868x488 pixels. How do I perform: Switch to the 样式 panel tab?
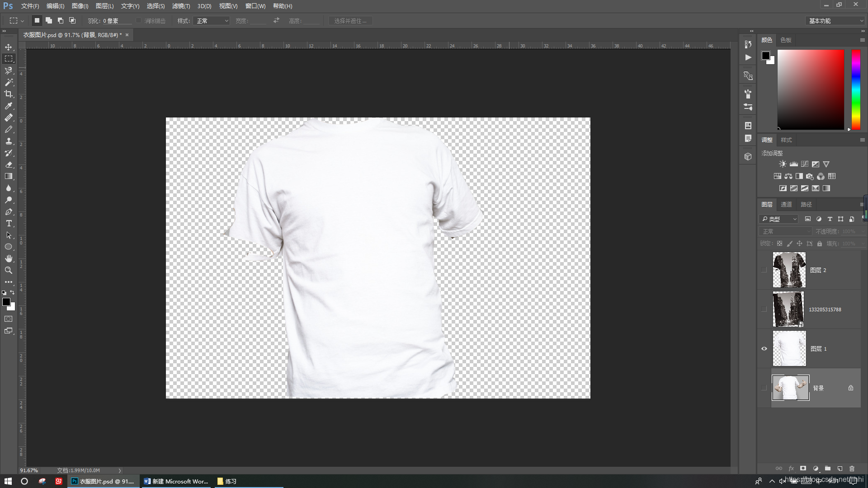coord(786,140)
